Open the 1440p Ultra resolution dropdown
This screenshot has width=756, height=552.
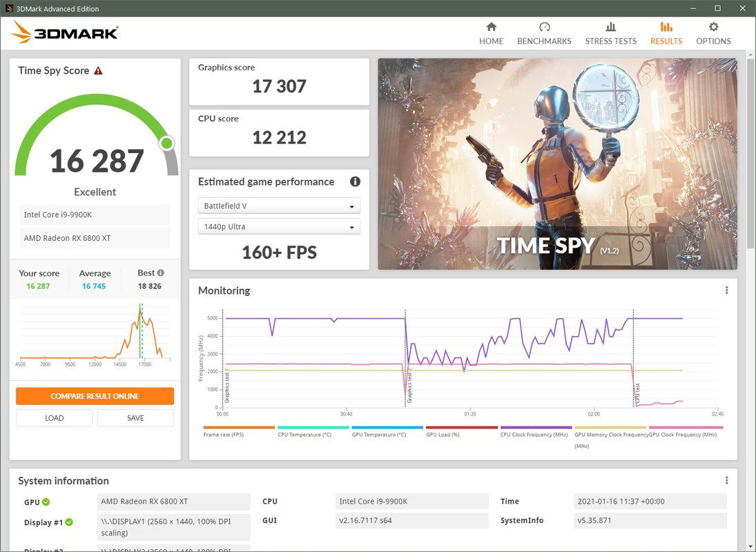pos(279,226)
